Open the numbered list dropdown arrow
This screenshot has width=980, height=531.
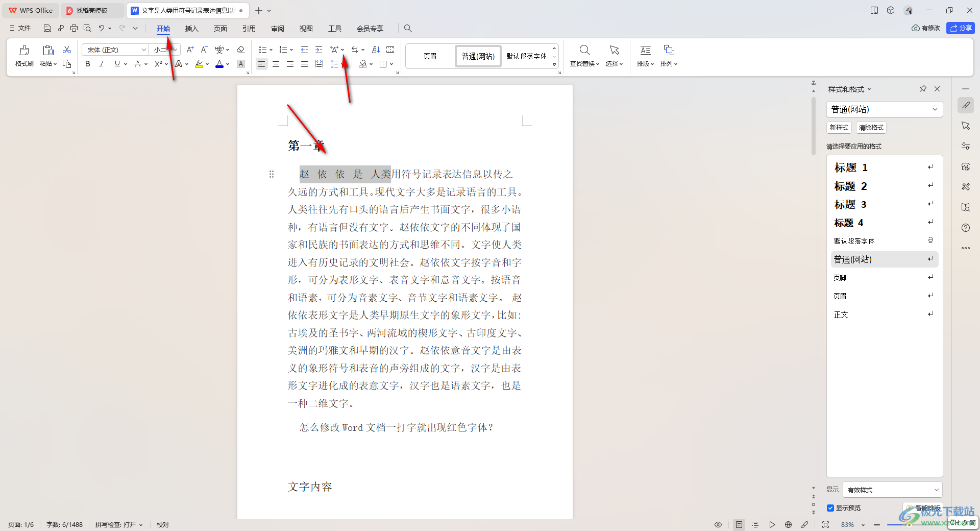(291, 50)
